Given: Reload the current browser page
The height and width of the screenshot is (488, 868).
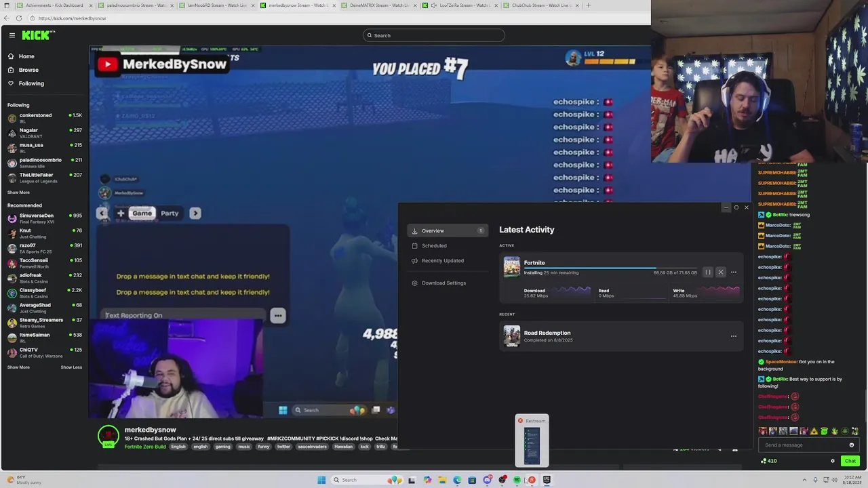Looking at the screenshot, I should [x=18, y=18].
